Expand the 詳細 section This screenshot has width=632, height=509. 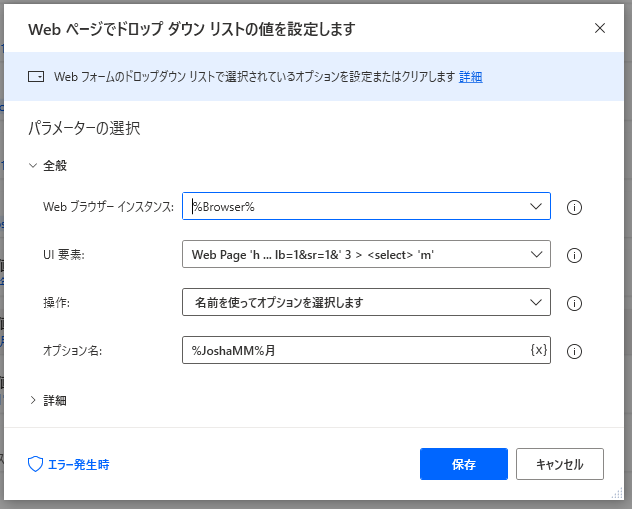click(33, 400)
